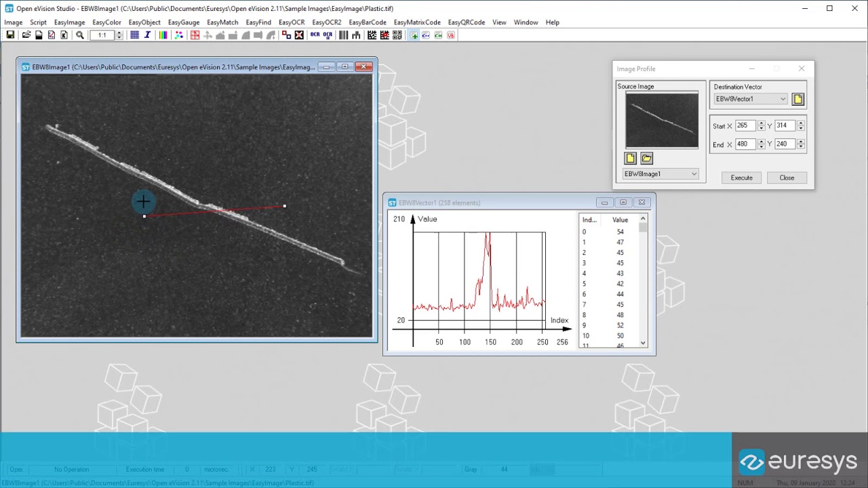This screenshot has height=488, width=868.
Task: Click the C++ script language icon
Action: (x=426, y=35)
